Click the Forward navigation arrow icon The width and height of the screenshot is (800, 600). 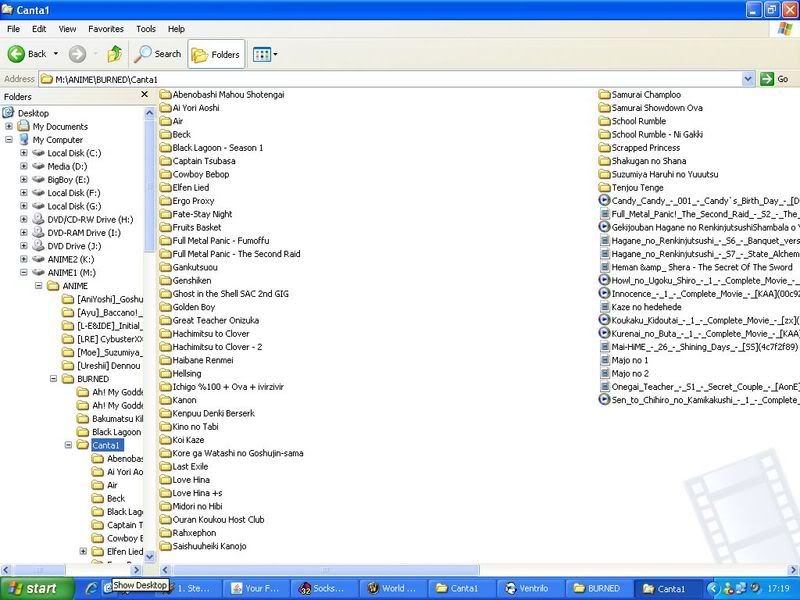78,54
